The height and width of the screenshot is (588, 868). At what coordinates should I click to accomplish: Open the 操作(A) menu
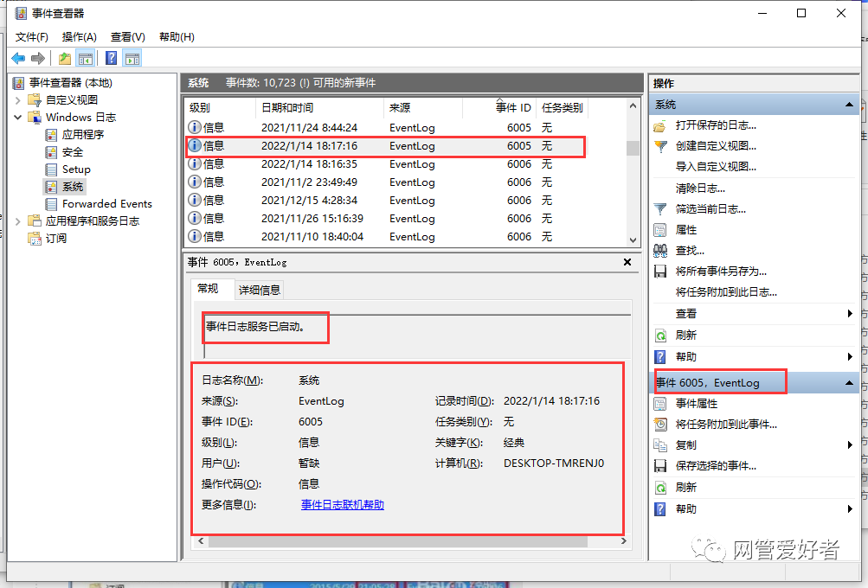pos(78,37)
